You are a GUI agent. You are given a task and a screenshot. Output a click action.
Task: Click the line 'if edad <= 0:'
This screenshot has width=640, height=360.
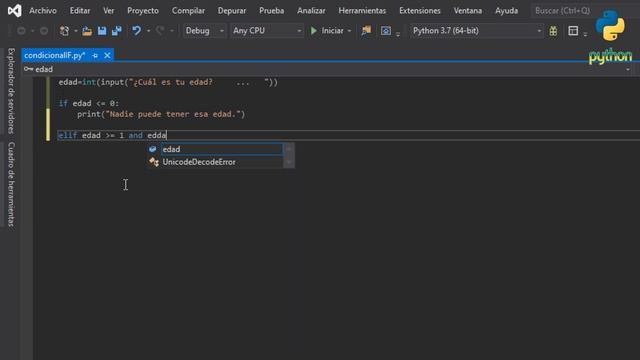coord(89,103)
